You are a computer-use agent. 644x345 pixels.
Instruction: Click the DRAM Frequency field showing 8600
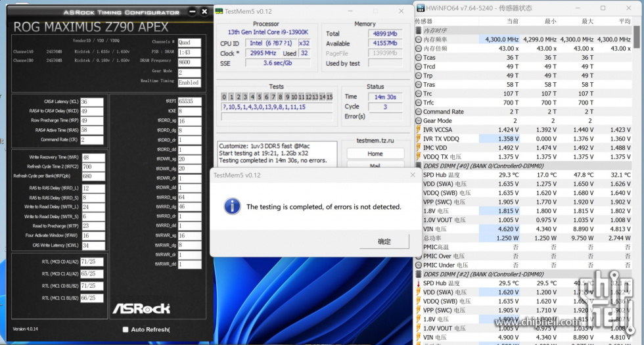tap(189, 62)
